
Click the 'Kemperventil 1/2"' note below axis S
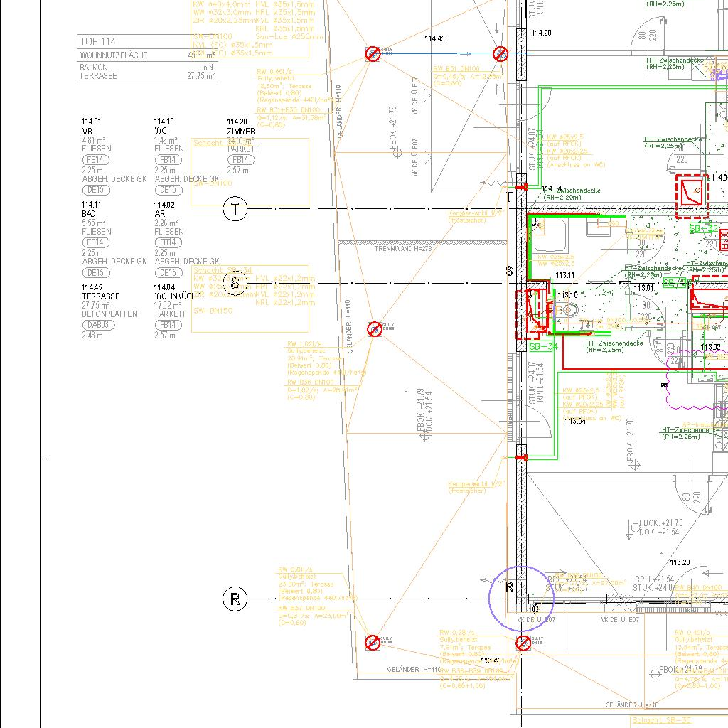(476, 487)
